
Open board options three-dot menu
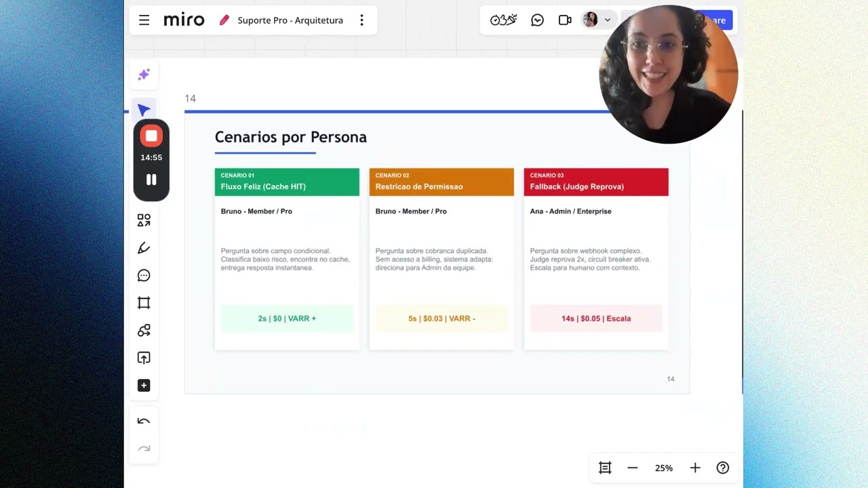[x=361, y=20]
